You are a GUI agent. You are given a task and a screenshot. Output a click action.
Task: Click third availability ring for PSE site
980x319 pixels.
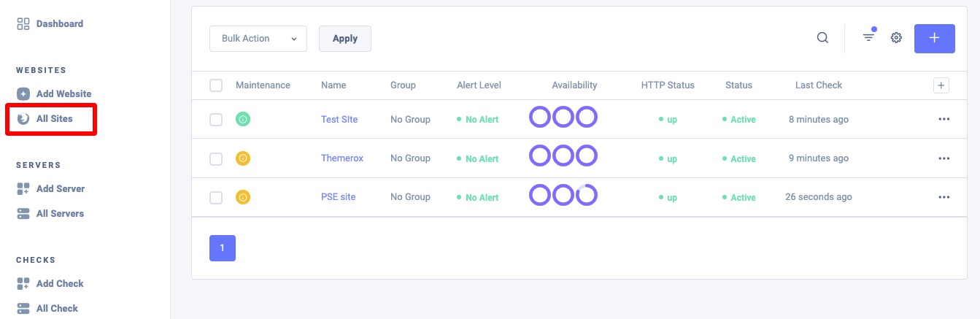587,195
